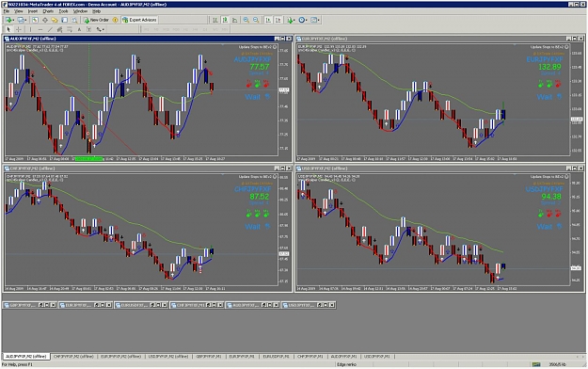The height and width of the screenshot is (369, 588).
Task: Click the New Order button
Action: 96,20
